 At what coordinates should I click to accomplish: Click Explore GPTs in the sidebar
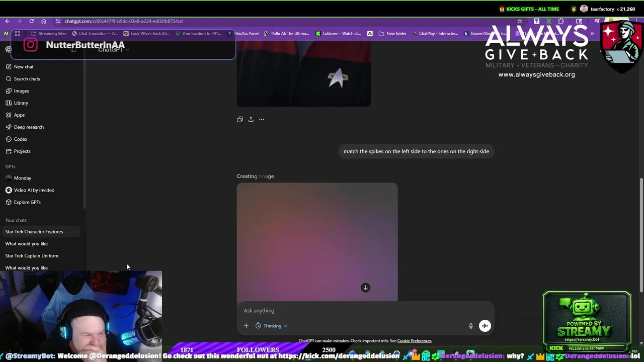point(42,202)
